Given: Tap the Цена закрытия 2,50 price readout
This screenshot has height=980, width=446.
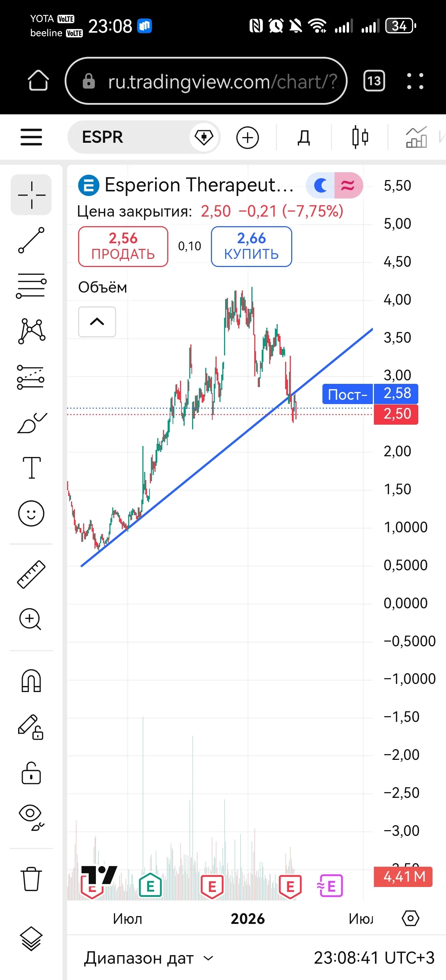Looking at the screenshot, I should (210, 211).
